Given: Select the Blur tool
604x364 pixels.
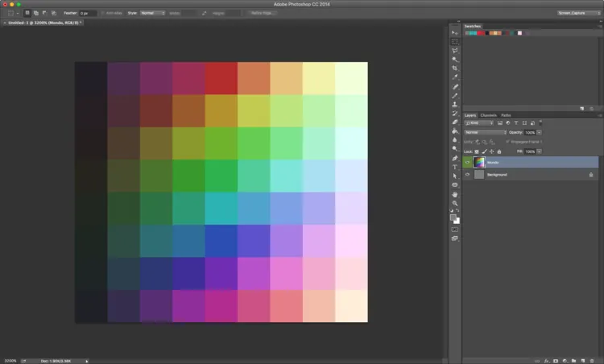Looking at the screenshot, I should pos(455,140).
